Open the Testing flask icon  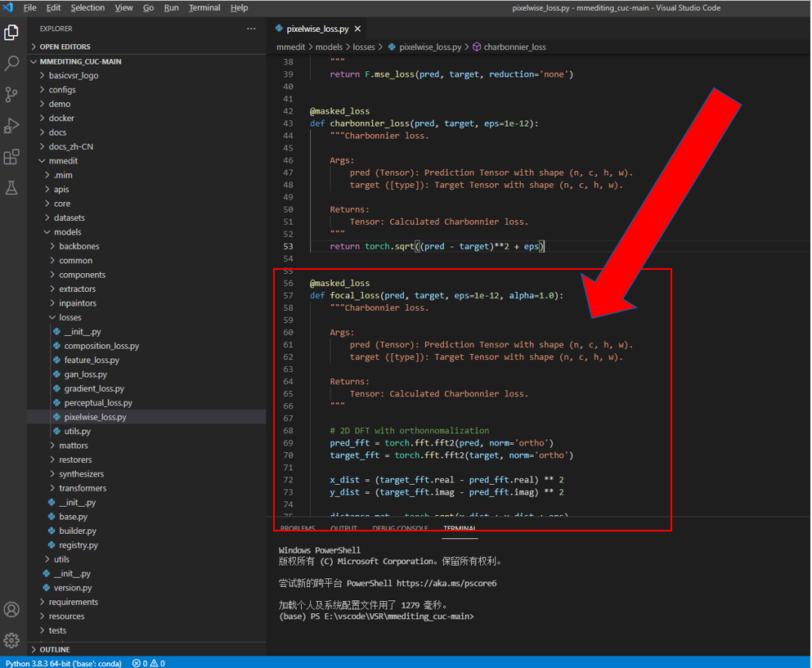[x=11, y=187]
